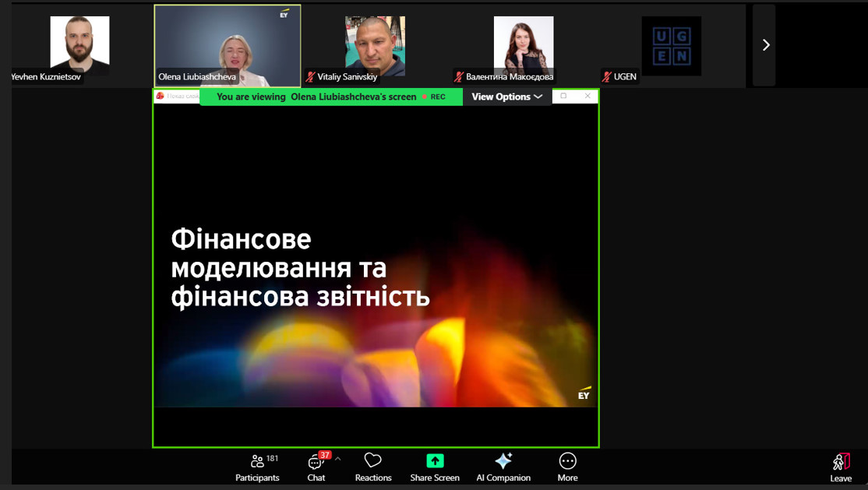Open the Reactions menu
868x490 pixels.
[373, 467]
